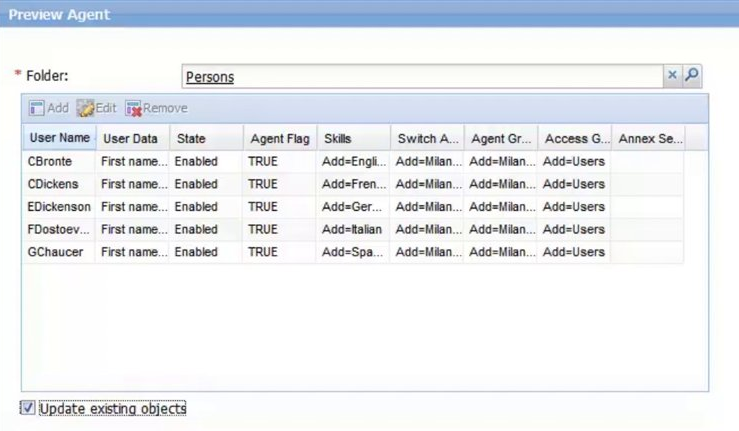Image resolution: width=739 pixels, height=431 pixels.
Task: Click into the Persons folder field
Action: click(x=420, y=77)
